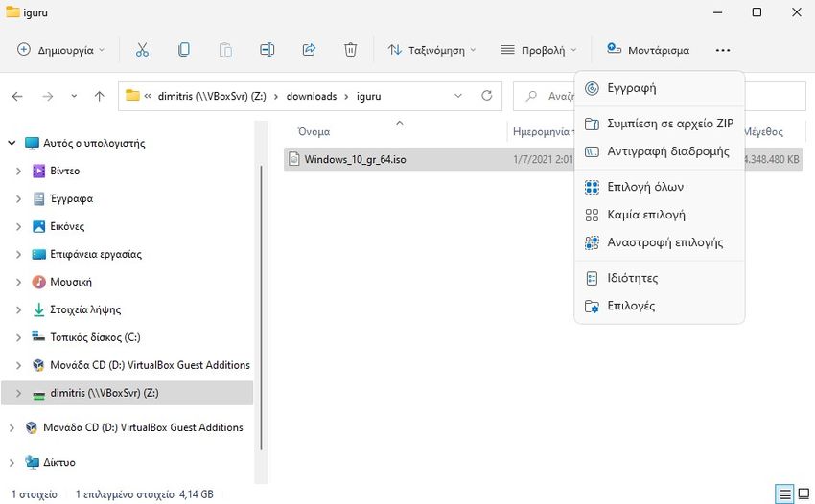
Task: Click the forward navigation arrow
Action: click(48, 96)
